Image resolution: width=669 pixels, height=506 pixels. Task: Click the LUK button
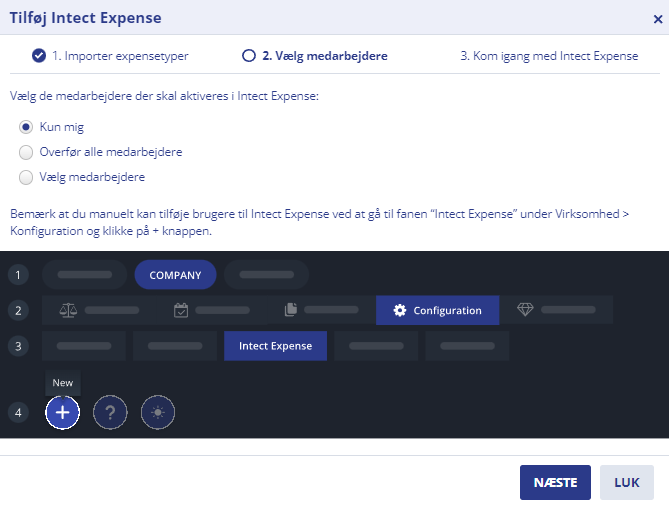point(627,482)
